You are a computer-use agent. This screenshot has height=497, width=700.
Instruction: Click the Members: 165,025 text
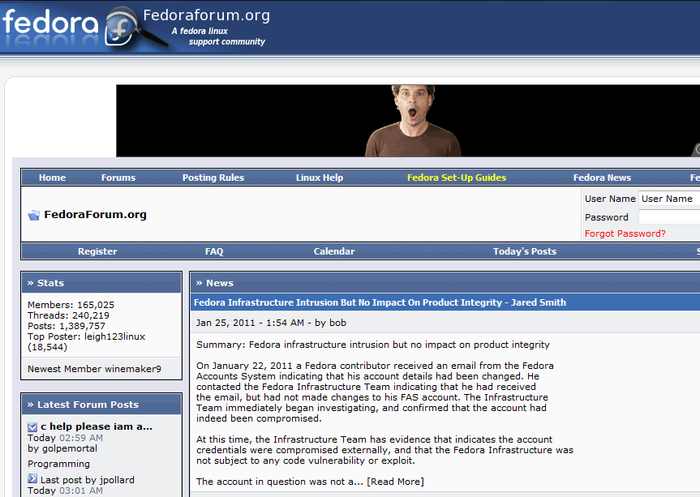pos(71,305)
